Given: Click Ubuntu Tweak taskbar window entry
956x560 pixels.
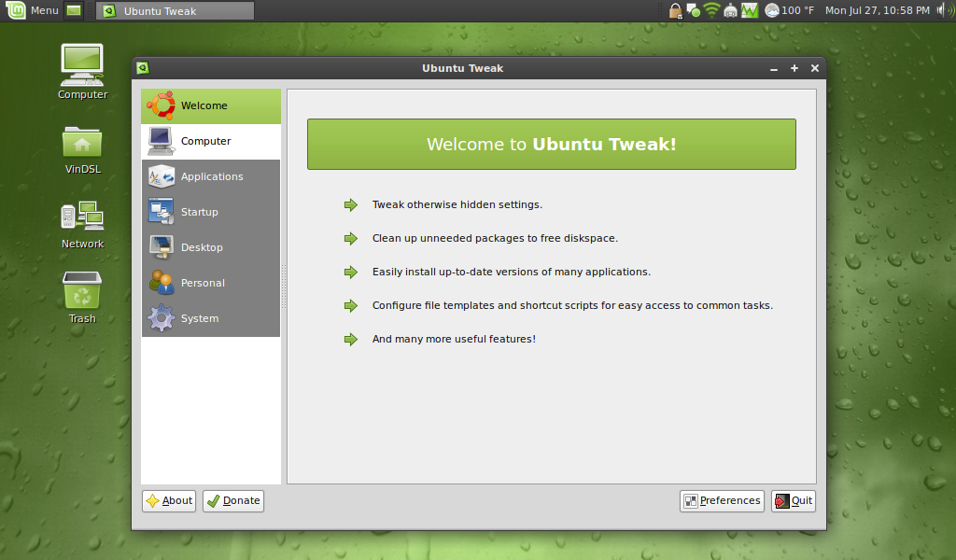Looking at the screenshot, I should click(176, 11).
